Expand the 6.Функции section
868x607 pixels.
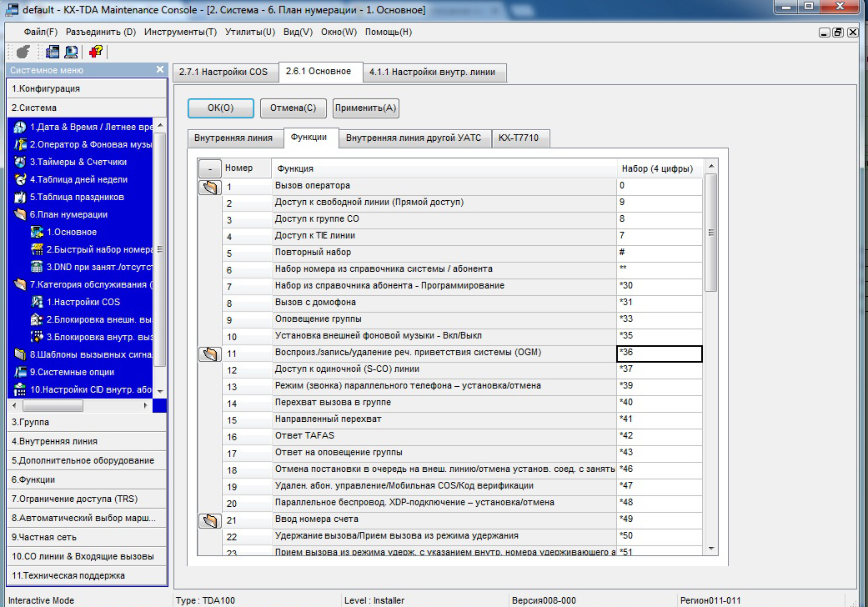(88, 479)
